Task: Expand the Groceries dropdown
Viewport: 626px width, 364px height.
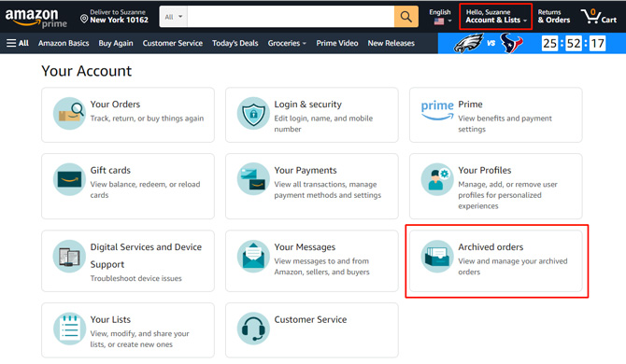Action: pyautogui.click(x=287, y=43)
